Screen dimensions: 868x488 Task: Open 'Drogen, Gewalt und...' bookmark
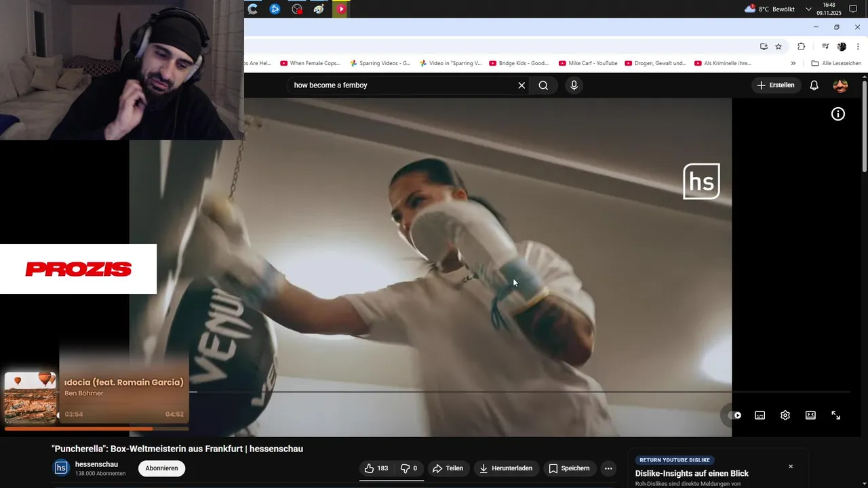pos(656,63)
